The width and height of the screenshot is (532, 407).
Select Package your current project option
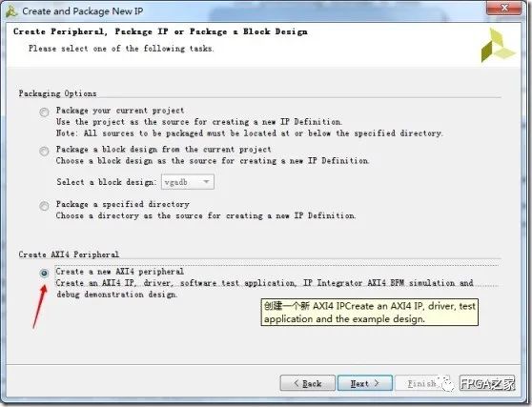(44, 112)
